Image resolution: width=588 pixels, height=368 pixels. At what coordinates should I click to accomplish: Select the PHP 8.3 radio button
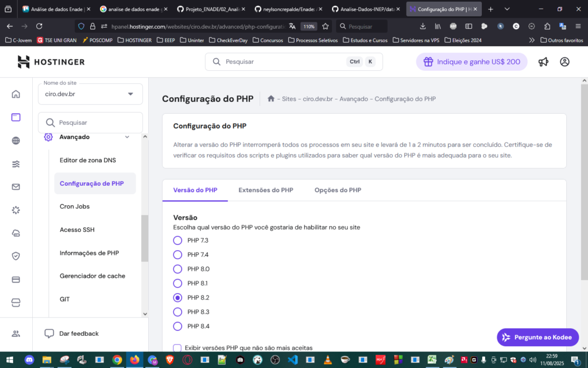177,312
